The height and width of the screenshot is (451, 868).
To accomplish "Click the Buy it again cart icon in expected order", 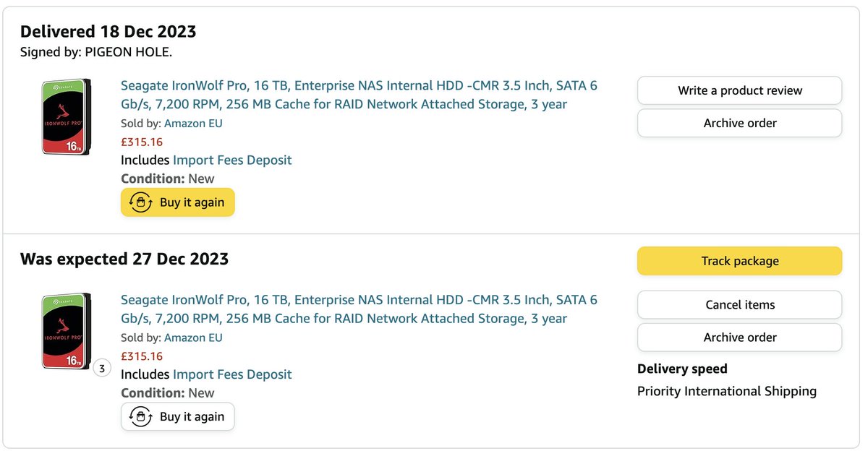I will coord(141,416).
